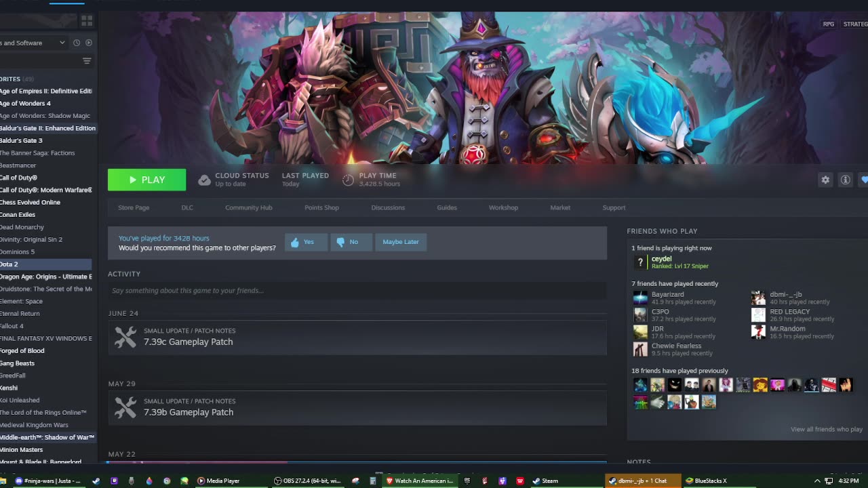The height and width of the screenshot is (488, 868).
Task: Switch library to grid view icon
Action: point(87,21)
